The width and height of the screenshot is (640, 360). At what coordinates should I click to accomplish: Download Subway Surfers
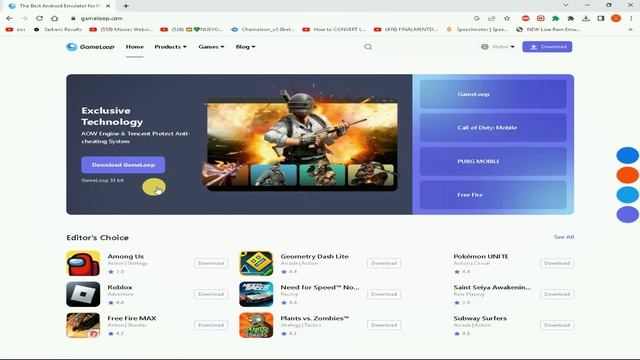557,325
